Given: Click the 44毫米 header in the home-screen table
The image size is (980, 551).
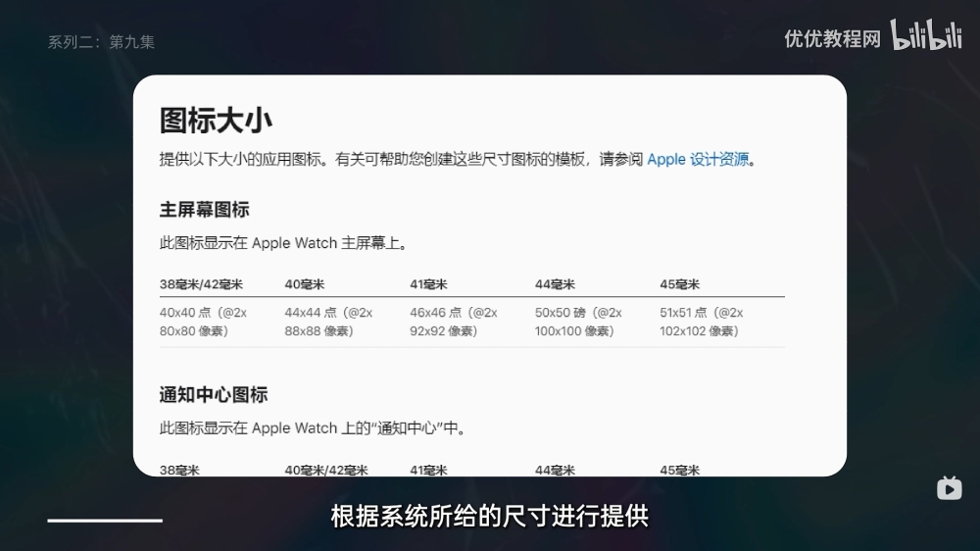Looking at the screenshot, I should click(555, 284).
